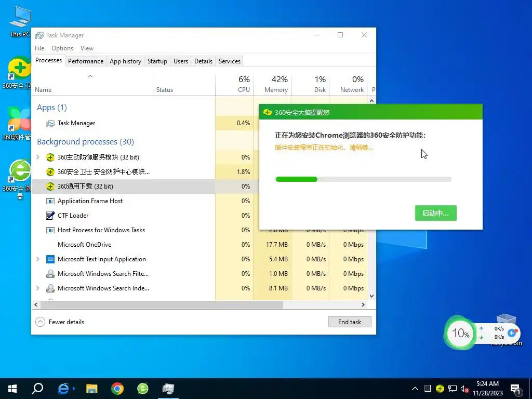Open the File menu
This screenshot has height=399, width=532.
[39, 48]
